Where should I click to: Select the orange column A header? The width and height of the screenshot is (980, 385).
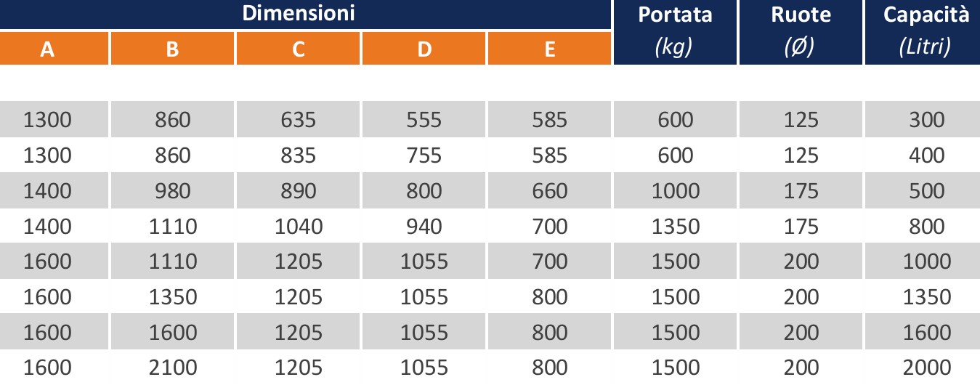point(48,49)
